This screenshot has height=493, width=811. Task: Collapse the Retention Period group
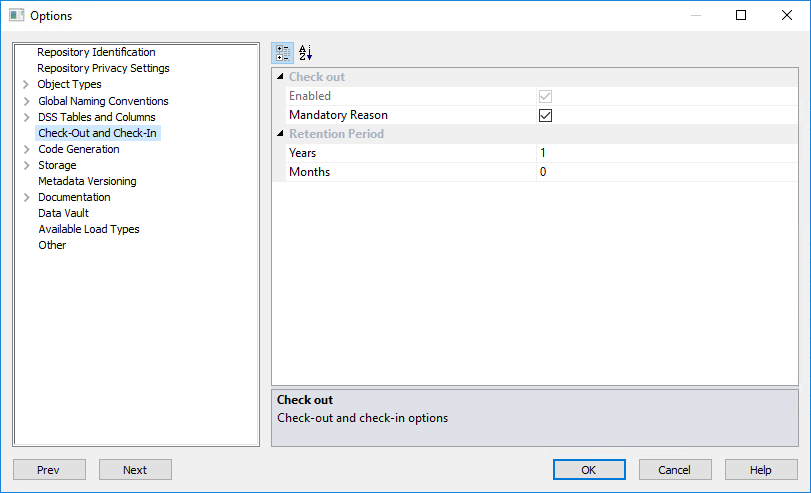tap(280, 134)
